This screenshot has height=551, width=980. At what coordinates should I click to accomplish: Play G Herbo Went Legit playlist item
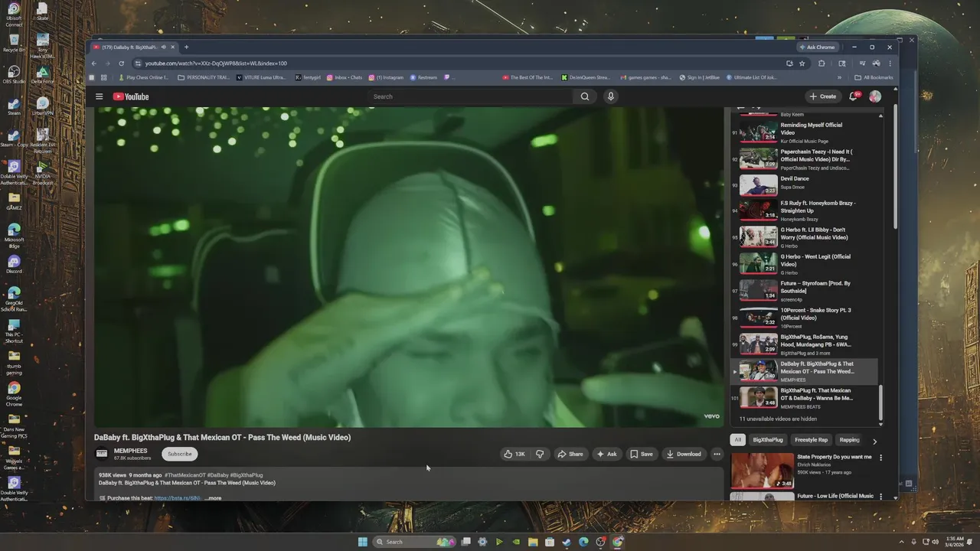coord(804,264)
